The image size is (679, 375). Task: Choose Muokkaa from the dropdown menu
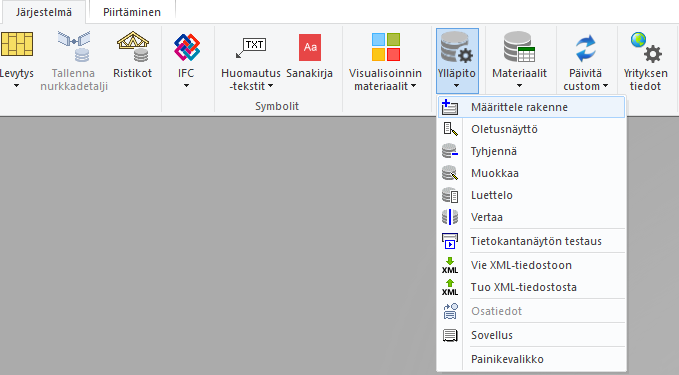point(531,173)
